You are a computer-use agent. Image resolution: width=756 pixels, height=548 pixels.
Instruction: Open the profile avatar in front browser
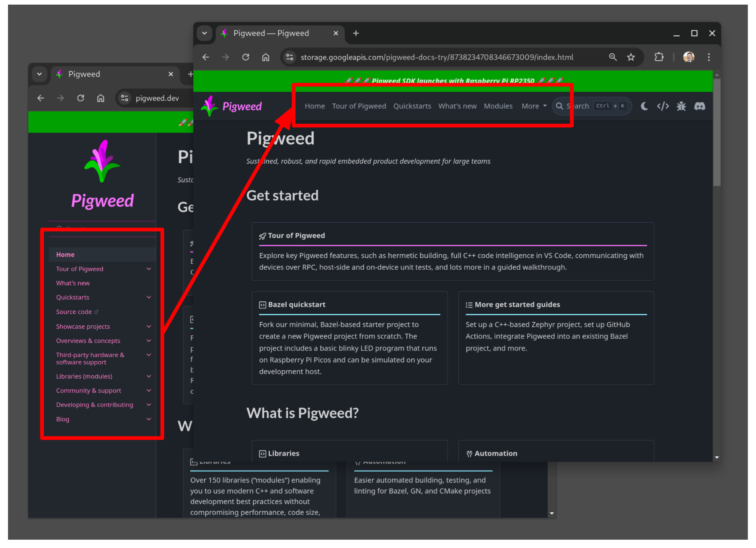click(689, 57)
